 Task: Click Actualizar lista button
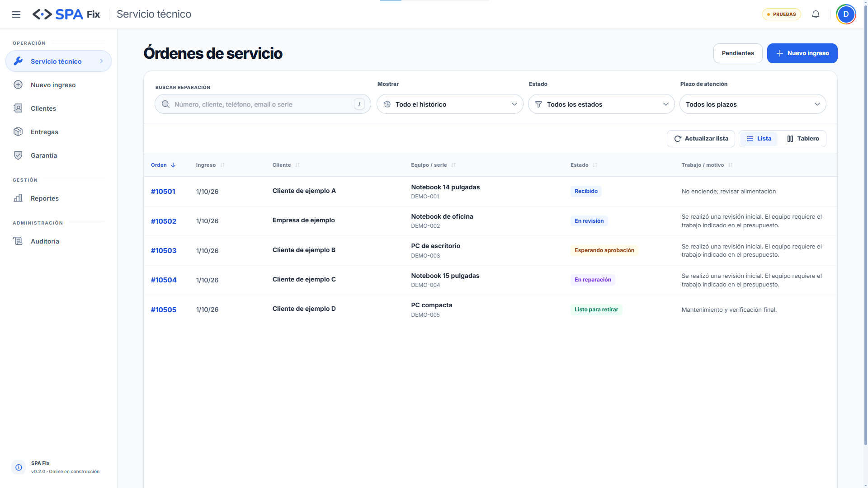point(701,139)
